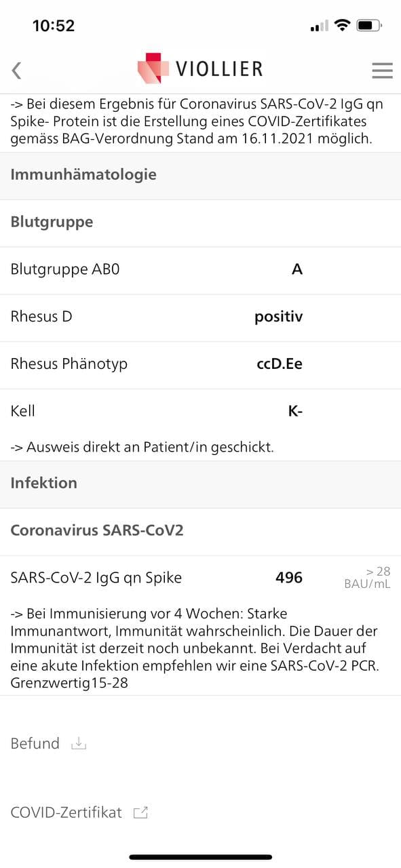
Task: Tap the Rhesus D positiv result
Action: coord(278,317)
